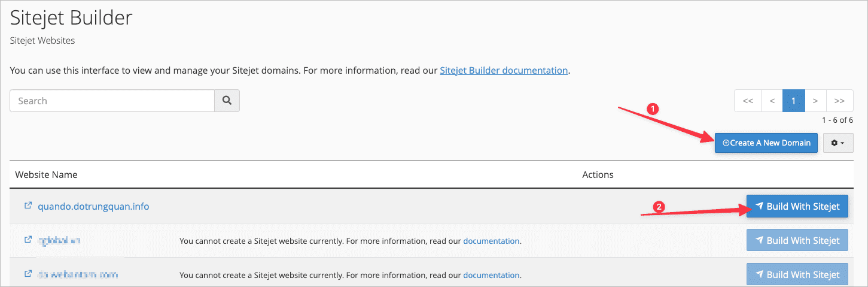Click the search magnifier icon button
The image size is (868, 287).
pos(227,101)
